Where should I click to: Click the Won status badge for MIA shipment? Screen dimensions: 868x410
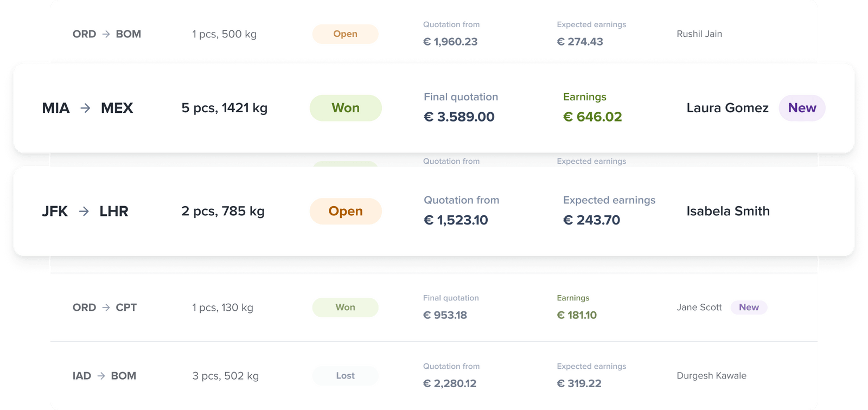346,108
